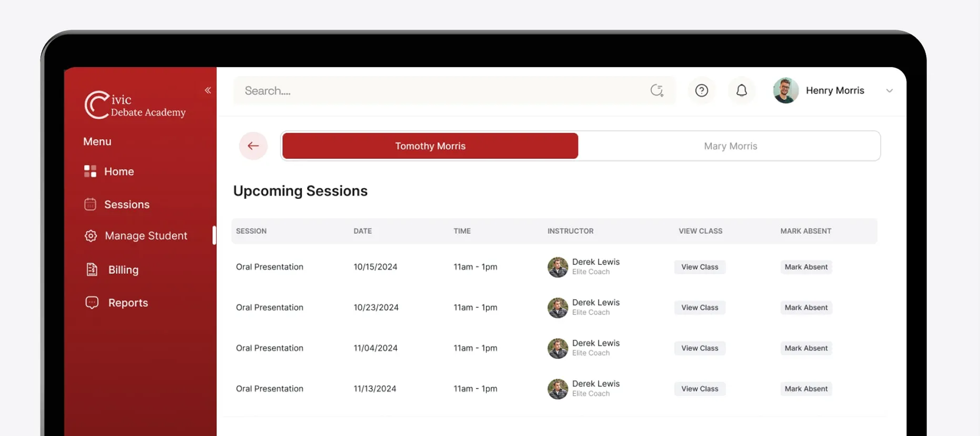980x436 pixels.
Task: Click the date 10/15/2024
Action: 375,267
